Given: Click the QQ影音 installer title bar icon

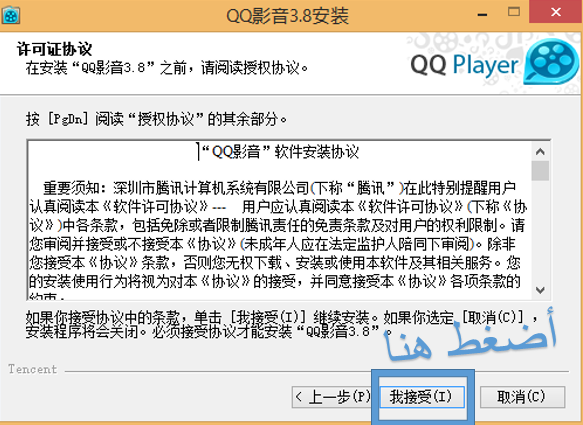Looking at the screenshot, I should pyautogui.click(x=11, y=16).
